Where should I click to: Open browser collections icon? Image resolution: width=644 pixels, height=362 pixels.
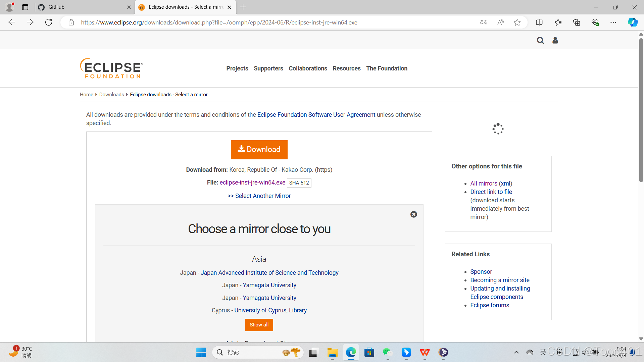pyautogui.click(x=577, y=22)
